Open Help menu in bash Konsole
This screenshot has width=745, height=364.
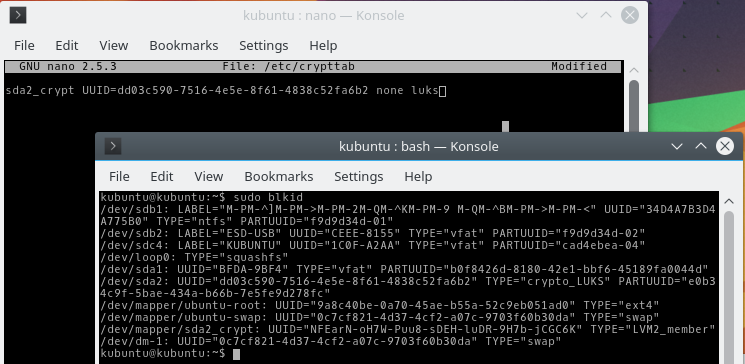[418, 177]
